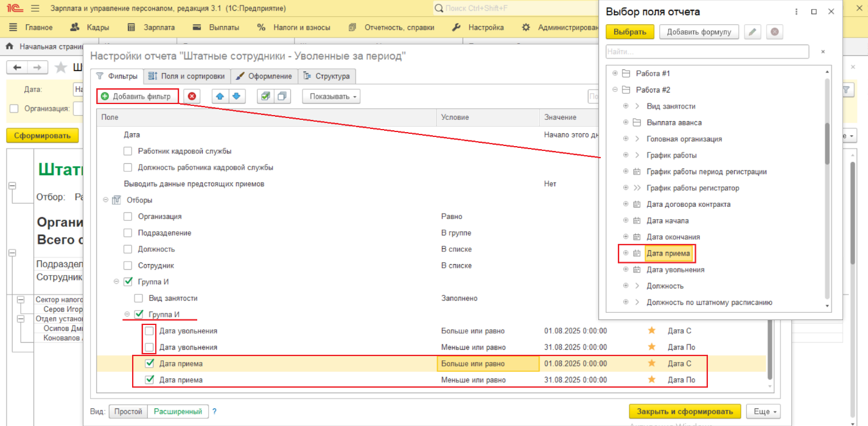
Task: Uncheck the Дата приема checkbox with Меньше или равно
Action: pos(149,380)
